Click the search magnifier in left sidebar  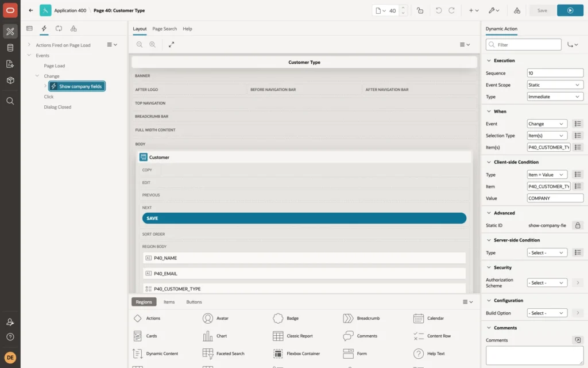[x=10, y=101]
